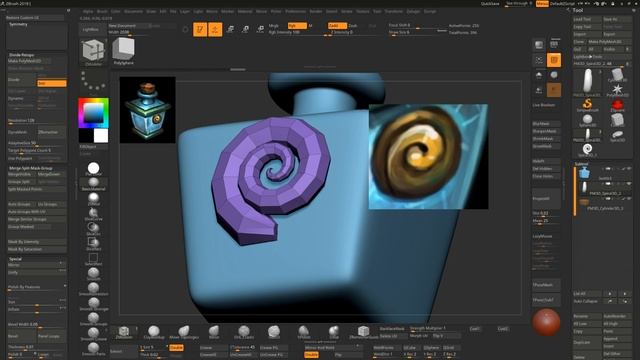Toggle the orange Smt button
Viewport: 640px width, 360px height.
click(51, 83)
